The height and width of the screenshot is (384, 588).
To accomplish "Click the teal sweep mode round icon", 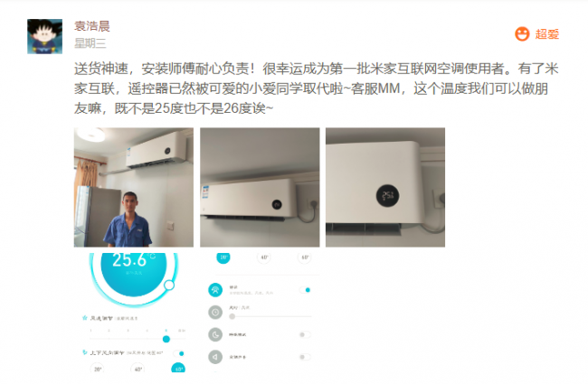I will [x=215, y=290].
